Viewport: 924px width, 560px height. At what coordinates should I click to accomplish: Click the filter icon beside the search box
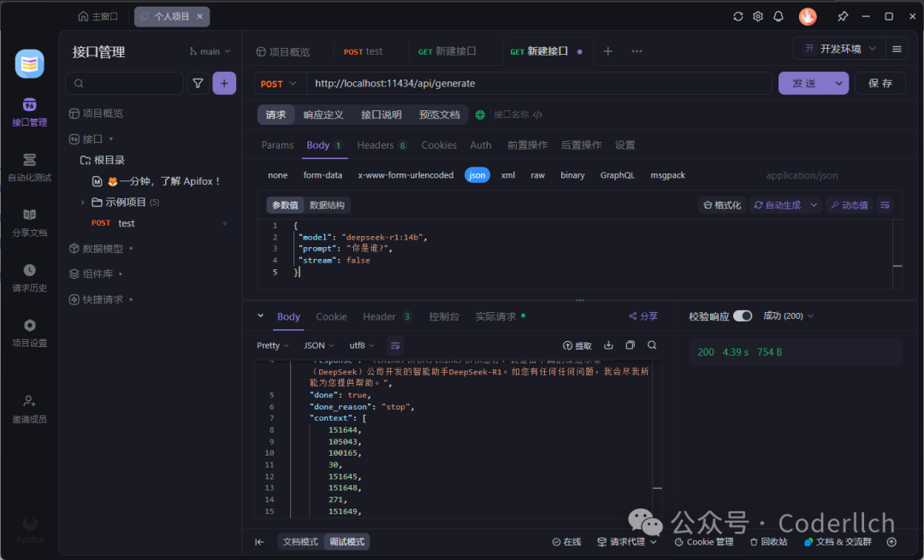click(198, 83)
